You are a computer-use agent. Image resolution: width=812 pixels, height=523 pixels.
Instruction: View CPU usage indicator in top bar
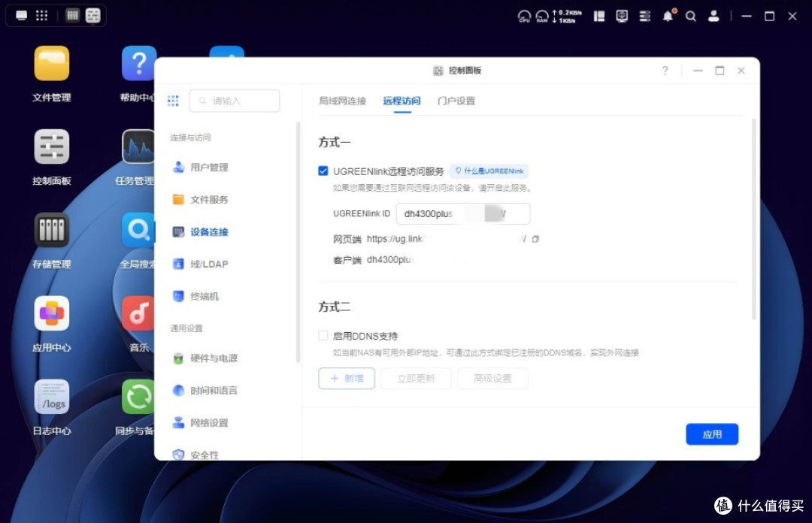[x=524, y=17]
